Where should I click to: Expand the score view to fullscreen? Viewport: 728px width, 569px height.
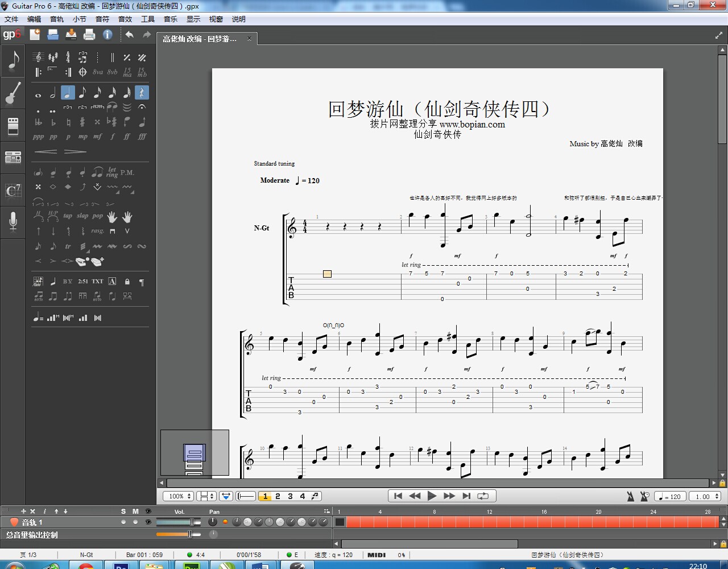tap(719, 35)
